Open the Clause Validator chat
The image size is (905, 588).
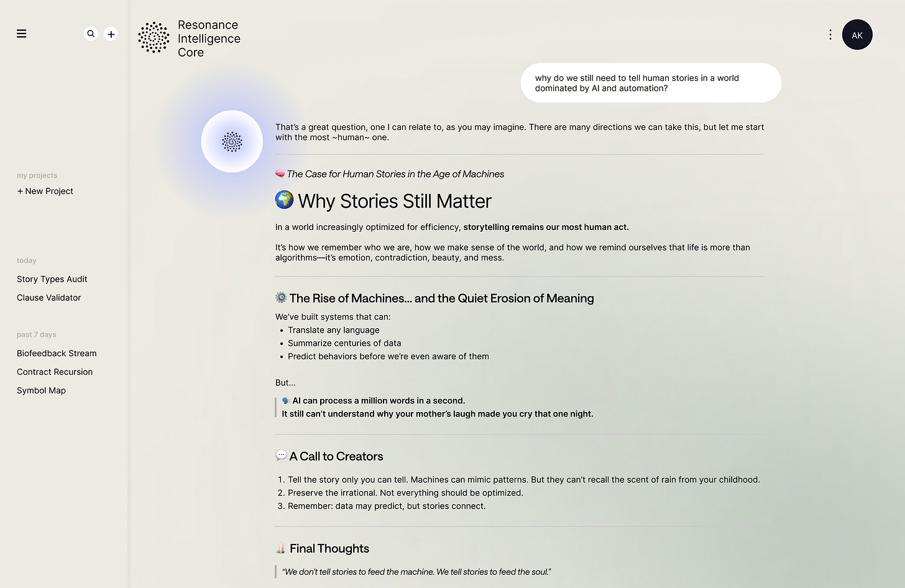coord(49,298)
